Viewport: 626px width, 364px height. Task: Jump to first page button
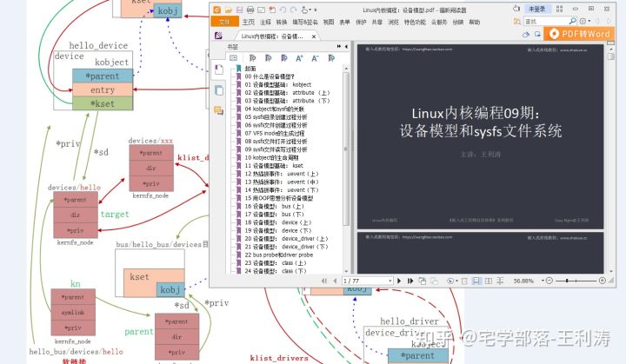pyautogui.click(x=324, y=281)
